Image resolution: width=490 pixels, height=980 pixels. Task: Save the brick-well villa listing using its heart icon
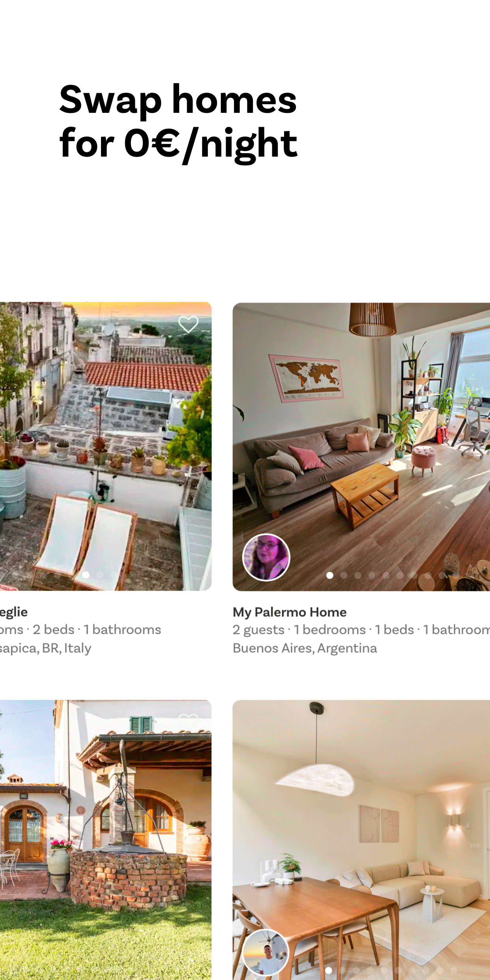pos(188,722)
